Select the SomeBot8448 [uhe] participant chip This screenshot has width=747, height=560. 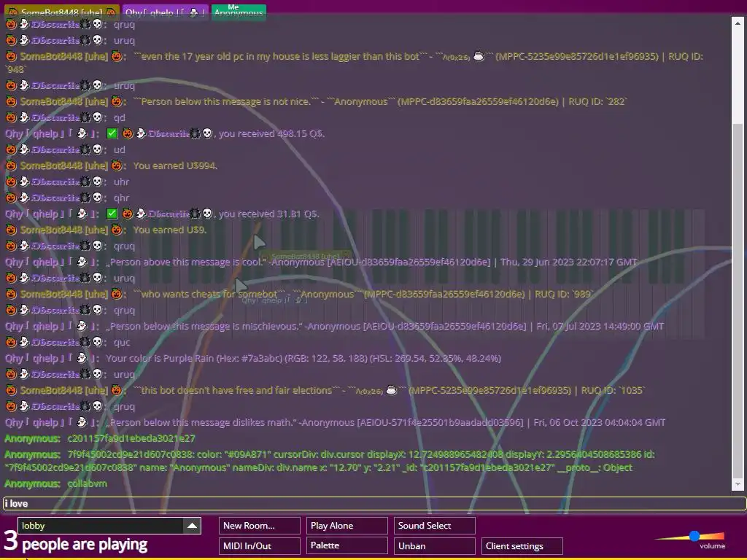click(61, 13)
